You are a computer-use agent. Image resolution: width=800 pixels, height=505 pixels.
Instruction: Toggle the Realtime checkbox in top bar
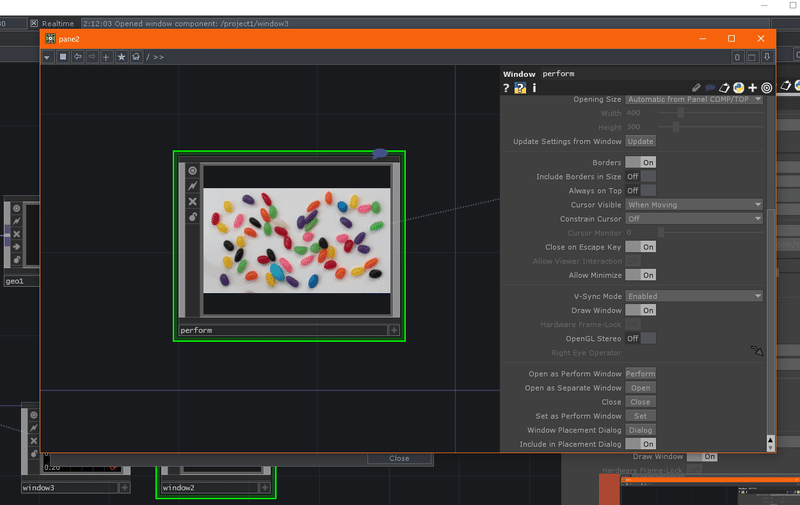click(34, 23)
